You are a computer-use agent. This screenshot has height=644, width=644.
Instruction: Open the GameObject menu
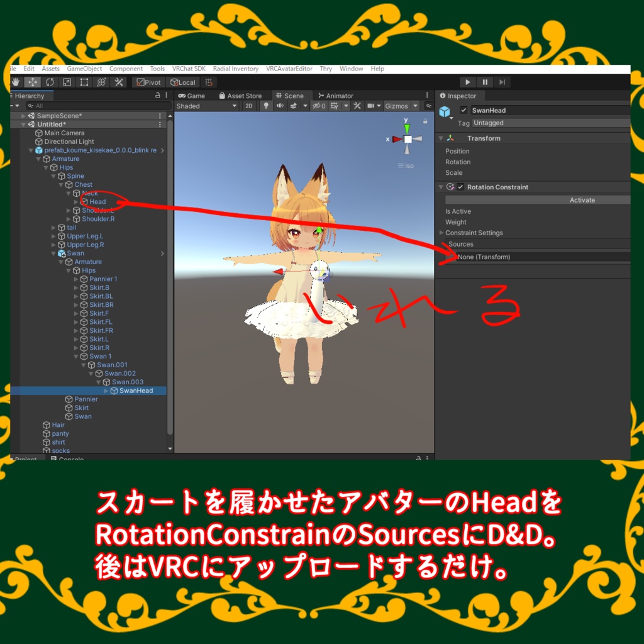[x=84, y=69]
